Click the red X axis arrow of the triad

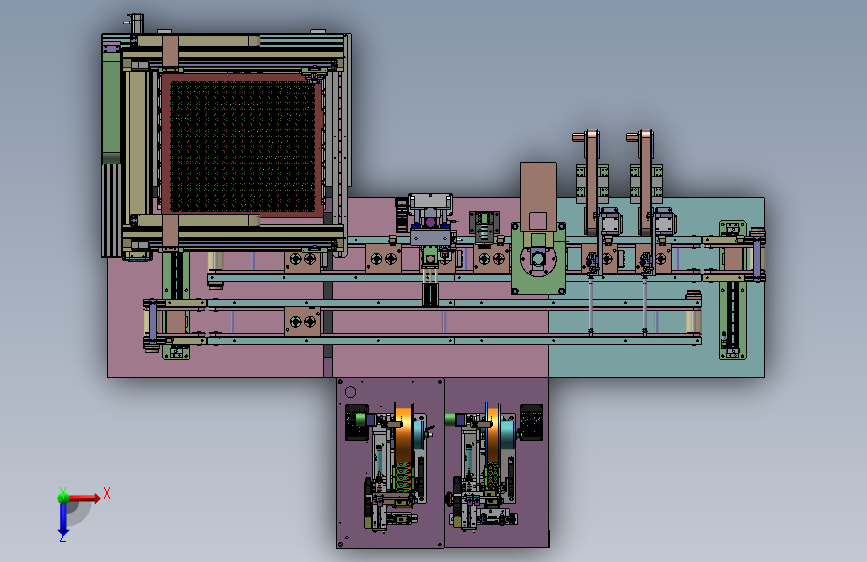(x=84, y=498)
